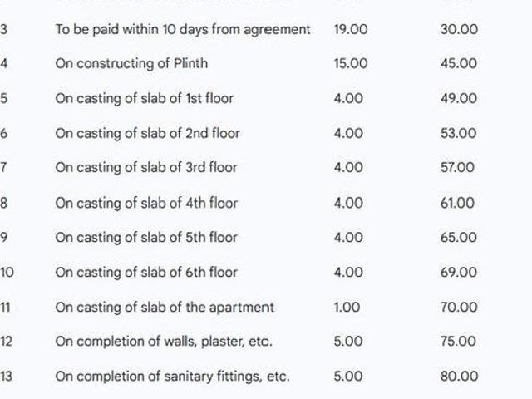This screenshot has width=532, height=399.
Task: Select 'On casting of slab of 6th floor'
Action: click(x=146, y=272)
